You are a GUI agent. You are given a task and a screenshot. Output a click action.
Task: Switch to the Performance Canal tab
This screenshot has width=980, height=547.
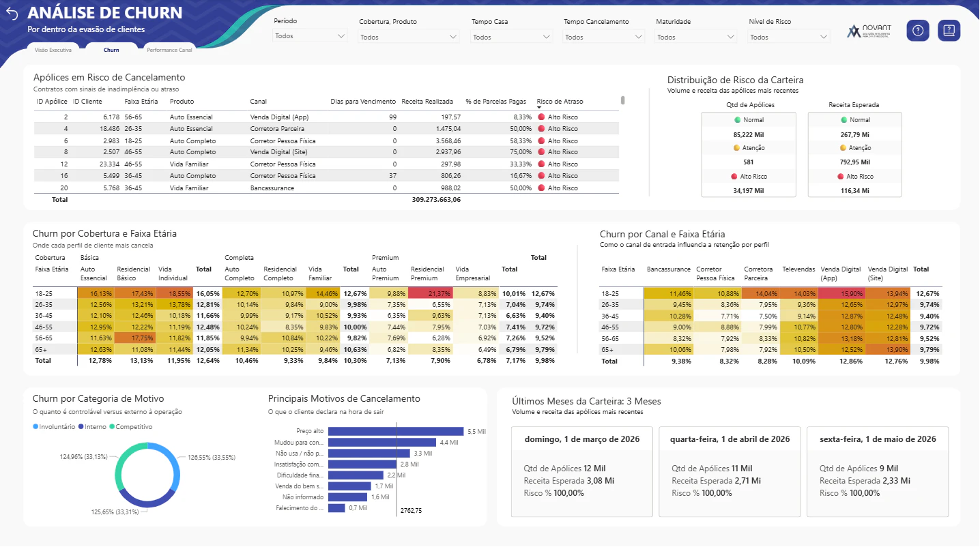(x=169, y=50)
